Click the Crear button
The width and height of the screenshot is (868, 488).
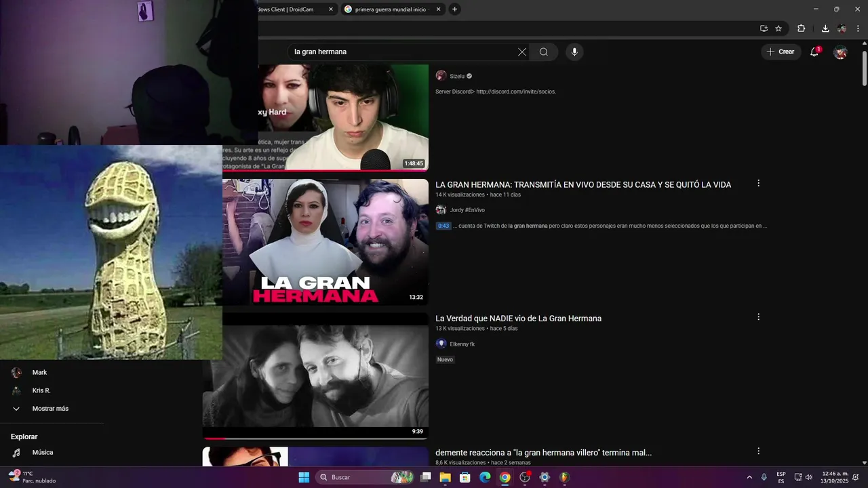(x=781, y=52)
